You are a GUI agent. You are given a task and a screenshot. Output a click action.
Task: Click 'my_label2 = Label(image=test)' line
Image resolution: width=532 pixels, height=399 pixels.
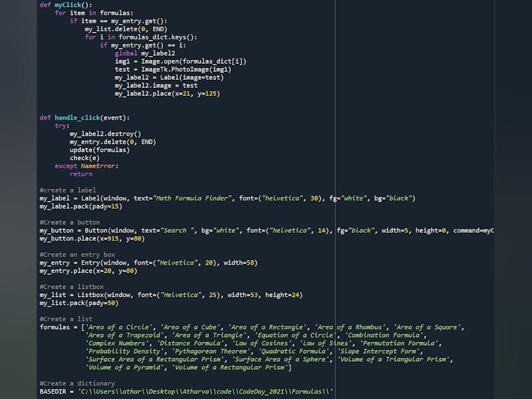(x=170, y=77)
